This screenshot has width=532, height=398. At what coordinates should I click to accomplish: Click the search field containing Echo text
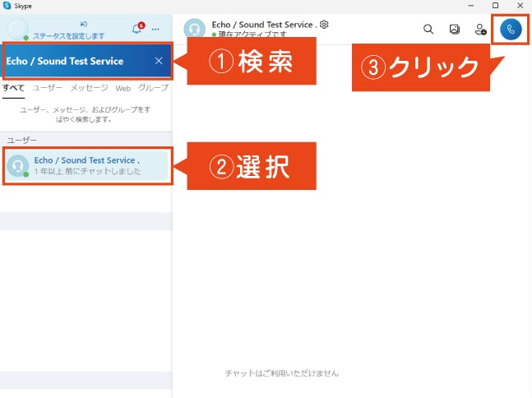87,61
